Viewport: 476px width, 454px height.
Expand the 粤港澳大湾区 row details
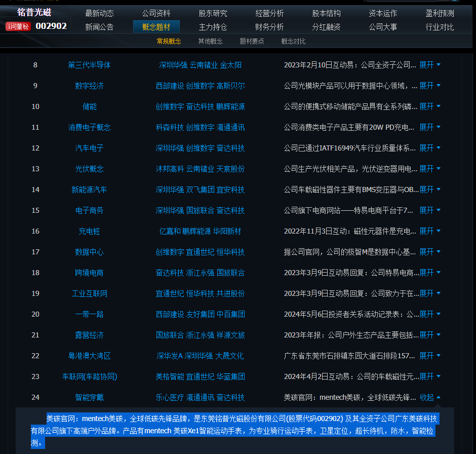429,356
